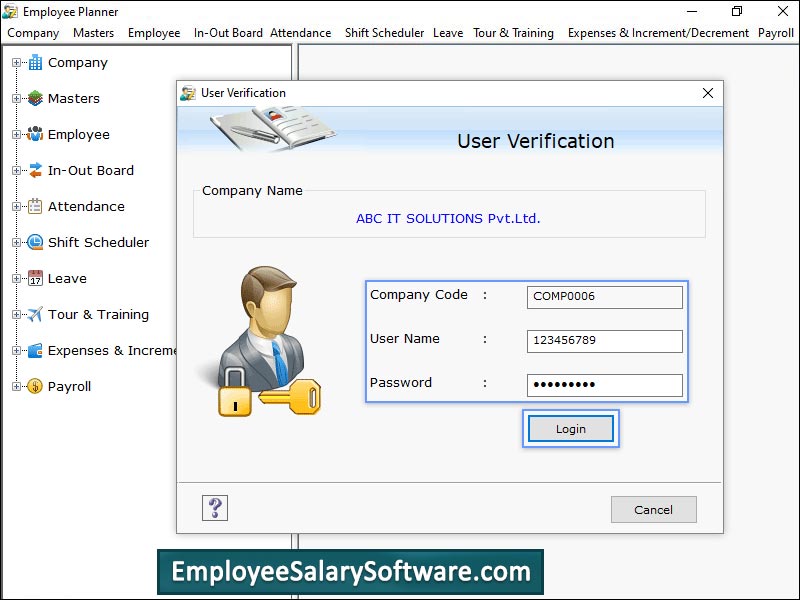Click the Company building icon in sidebar

(35, 62)
